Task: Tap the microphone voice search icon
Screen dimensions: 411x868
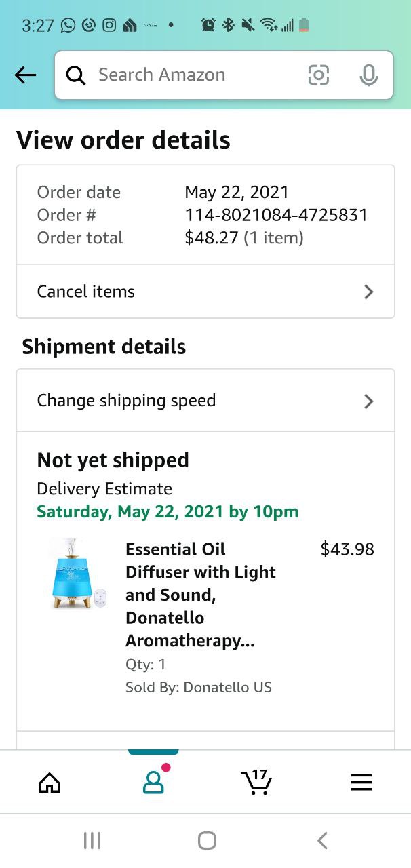Action: pos(368,75)
